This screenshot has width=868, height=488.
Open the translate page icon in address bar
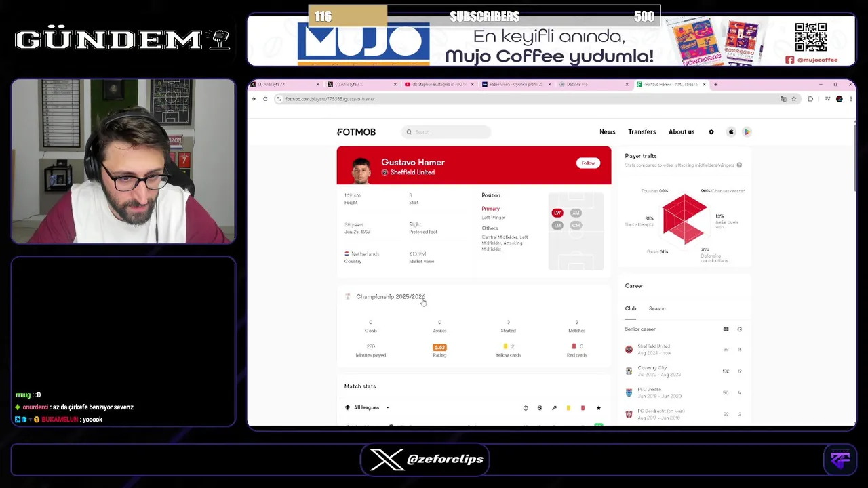tap(783, 99)
